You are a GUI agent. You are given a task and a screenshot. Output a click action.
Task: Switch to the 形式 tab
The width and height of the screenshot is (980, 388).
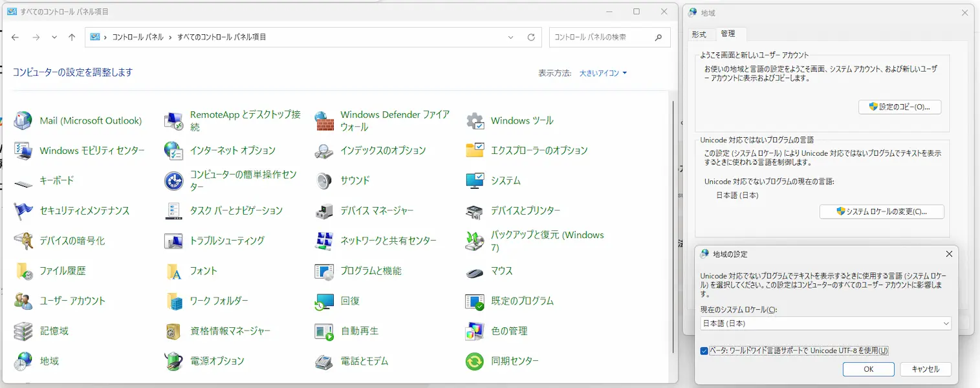point(699,34)
